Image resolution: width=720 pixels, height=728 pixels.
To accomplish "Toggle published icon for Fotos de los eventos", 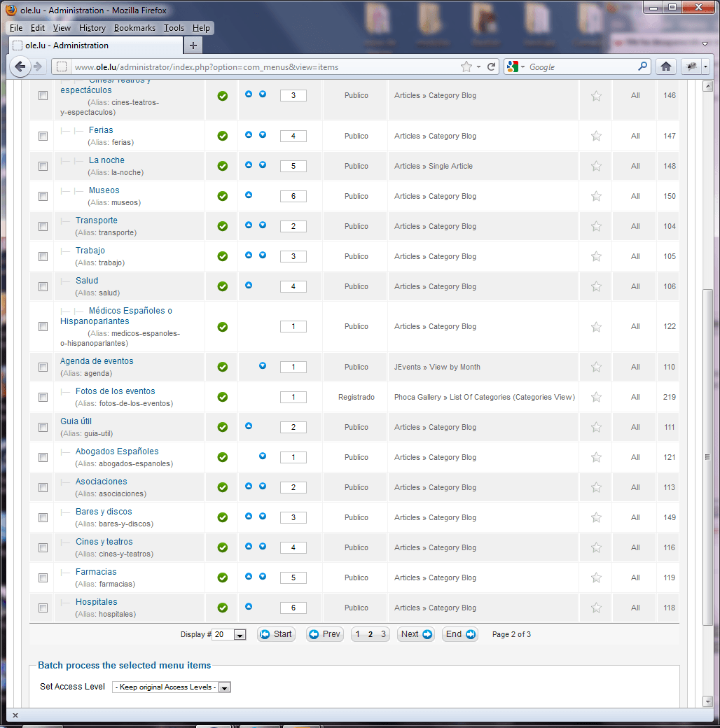I will point(223,397).
